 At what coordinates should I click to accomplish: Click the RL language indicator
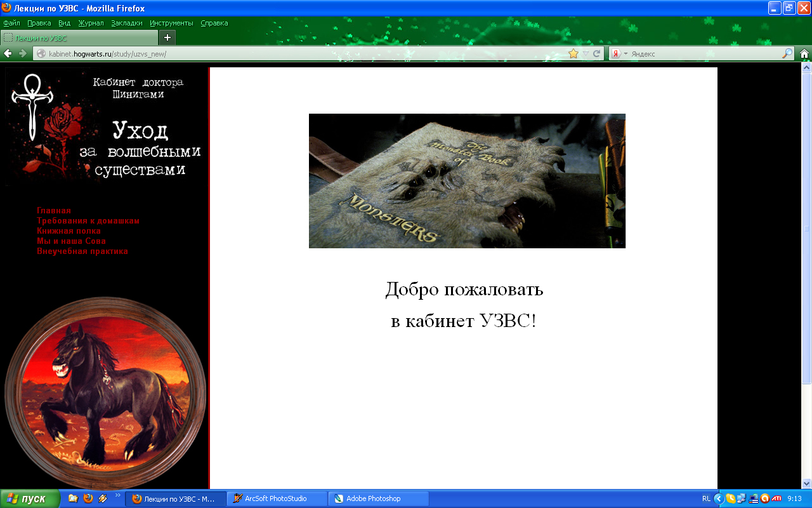706,498
